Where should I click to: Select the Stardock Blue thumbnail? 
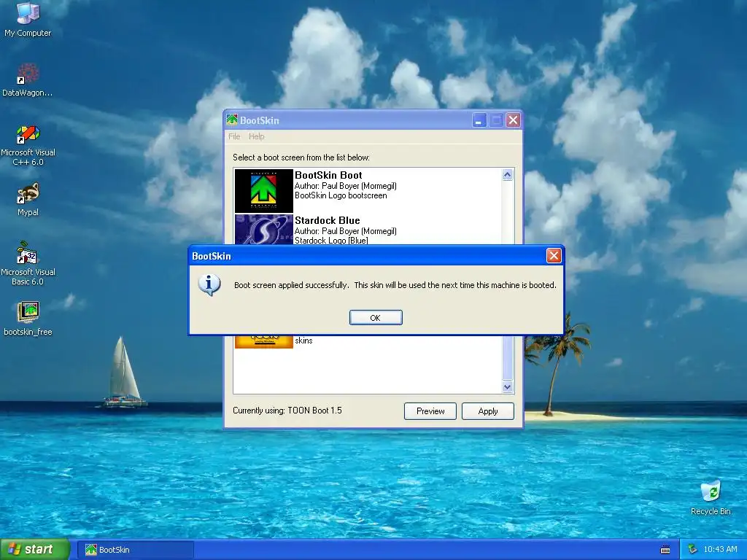coord(263,230)
